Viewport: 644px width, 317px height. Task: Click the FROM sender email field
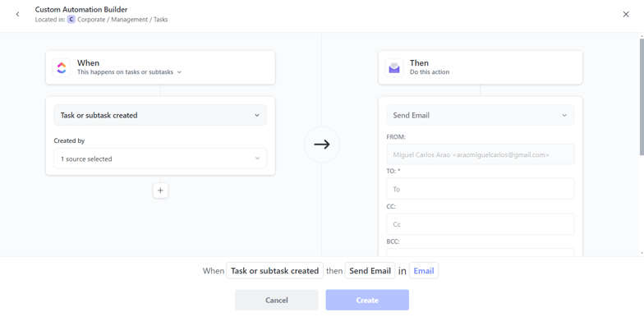480,154
